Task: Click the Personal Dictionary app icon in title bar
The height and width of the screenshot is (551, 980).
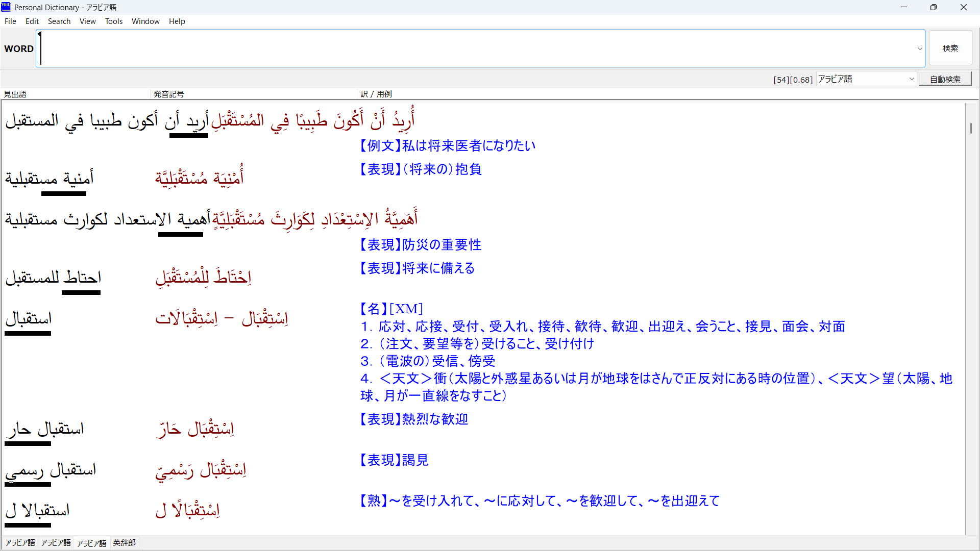Action: (x=6, y=7)
